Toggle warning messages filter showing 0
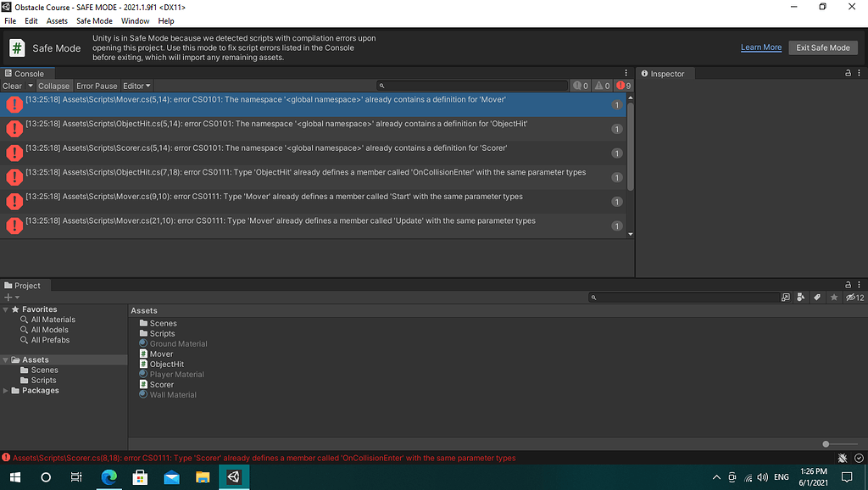 click(602, 86)
